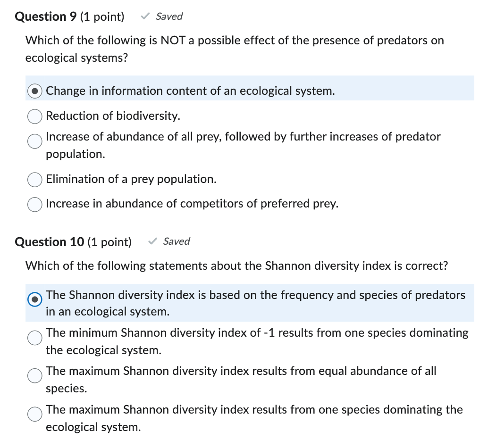Choose "Elimination of a prey population" for Question 9
The height and width of the screenshot is (448, 488).
tap(34, 180)
